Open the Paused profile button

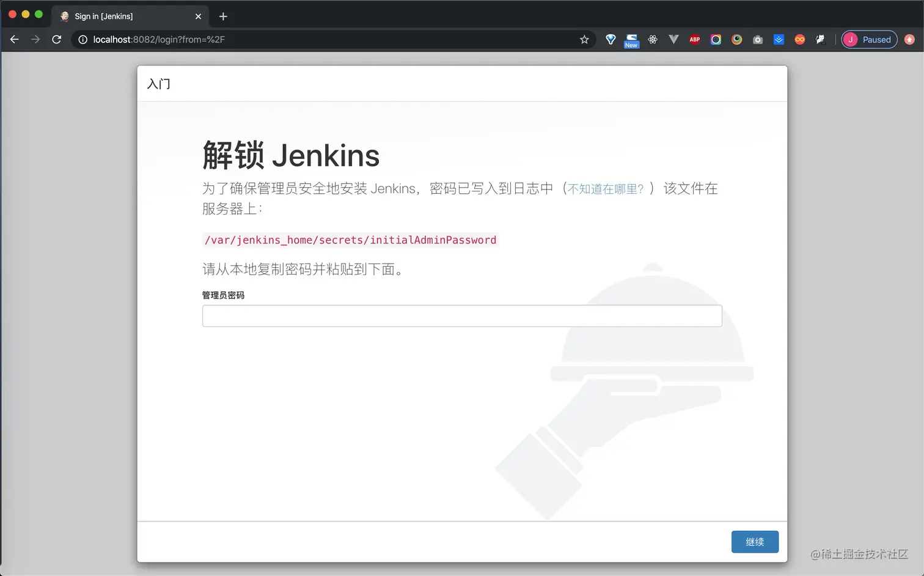point(869,39)
